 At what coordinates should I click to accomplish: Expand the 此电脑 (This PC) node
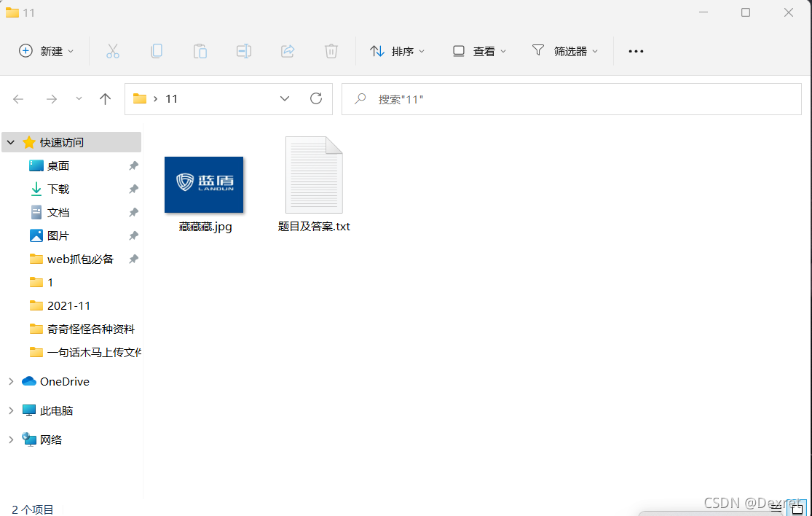(x=11, y=410)
